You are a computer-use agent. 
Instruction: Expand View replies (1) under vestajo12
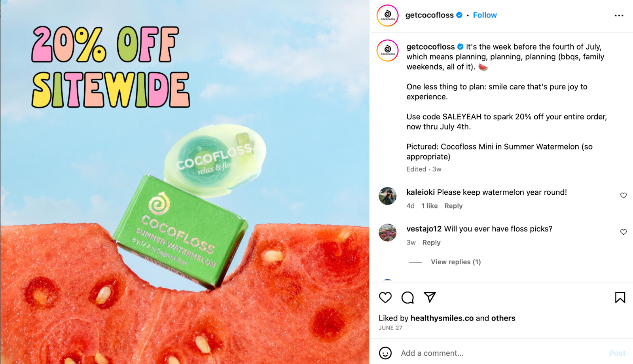click(x=456, y=262)
